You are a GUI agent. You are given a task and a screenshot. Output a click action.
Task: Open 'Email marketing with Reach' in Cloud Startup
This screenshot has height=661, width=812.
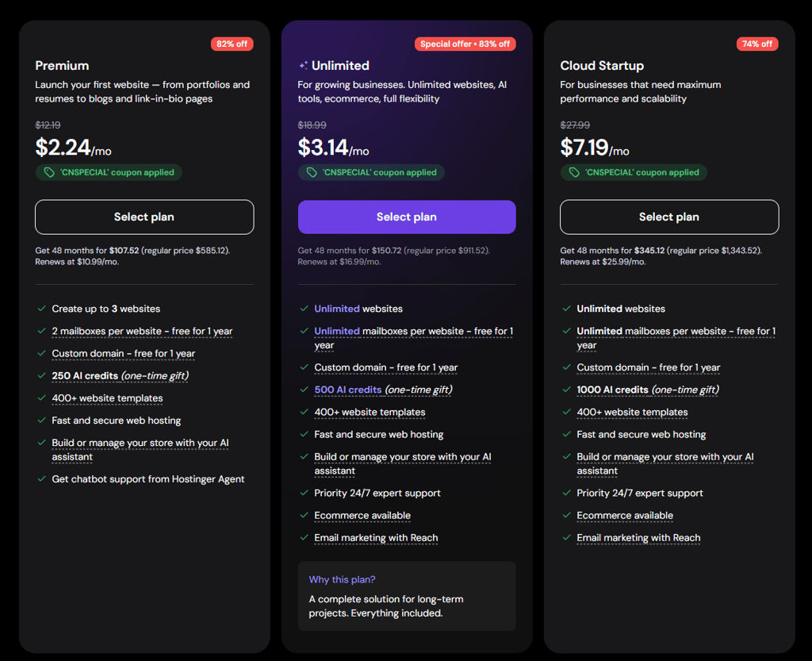(638, 538)
